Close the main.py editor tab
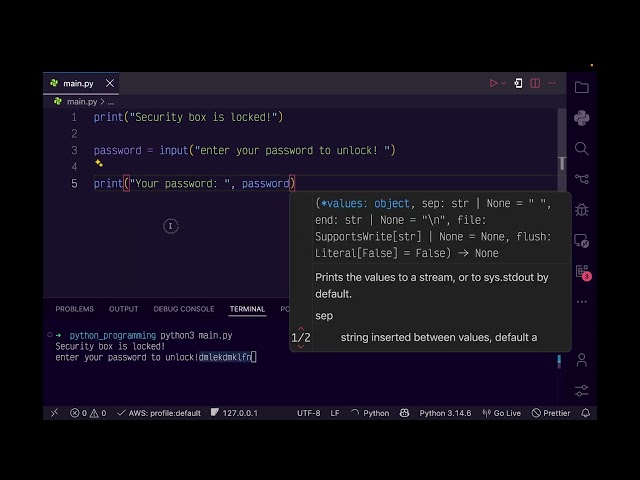640x480 pixels. click(x=110, y=83)
